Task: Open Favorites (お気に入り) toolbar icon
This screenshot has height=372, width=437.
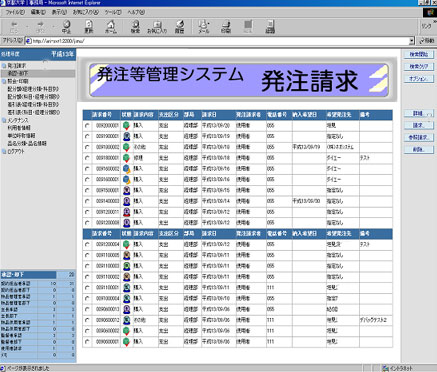Action: [157, 26]
